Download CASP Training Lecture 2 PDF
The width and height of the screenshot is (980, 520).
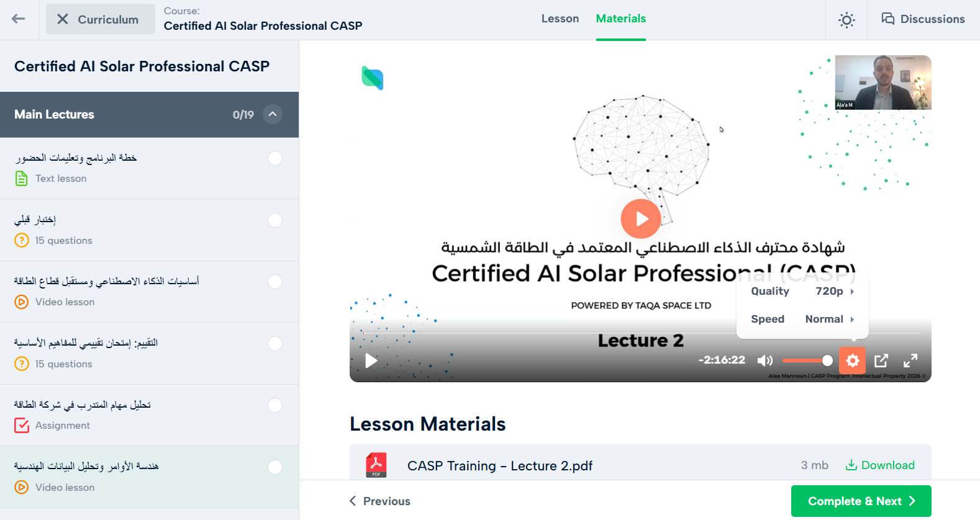[880, 465]
